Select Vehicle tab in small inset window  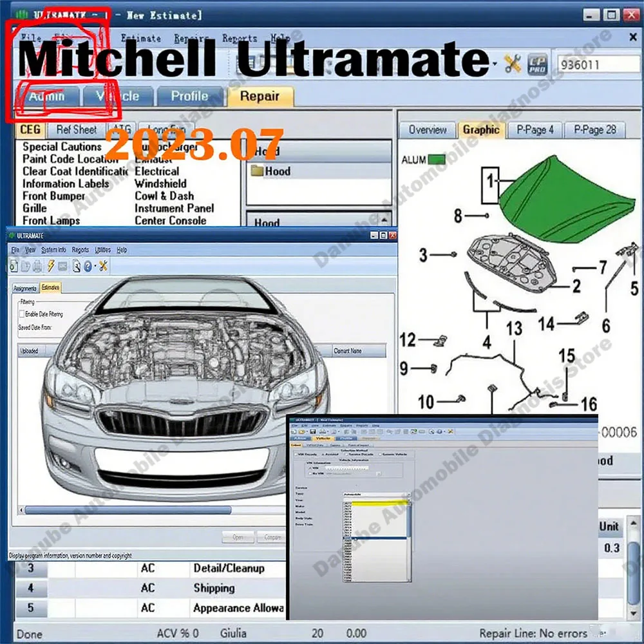pos(323,438)
